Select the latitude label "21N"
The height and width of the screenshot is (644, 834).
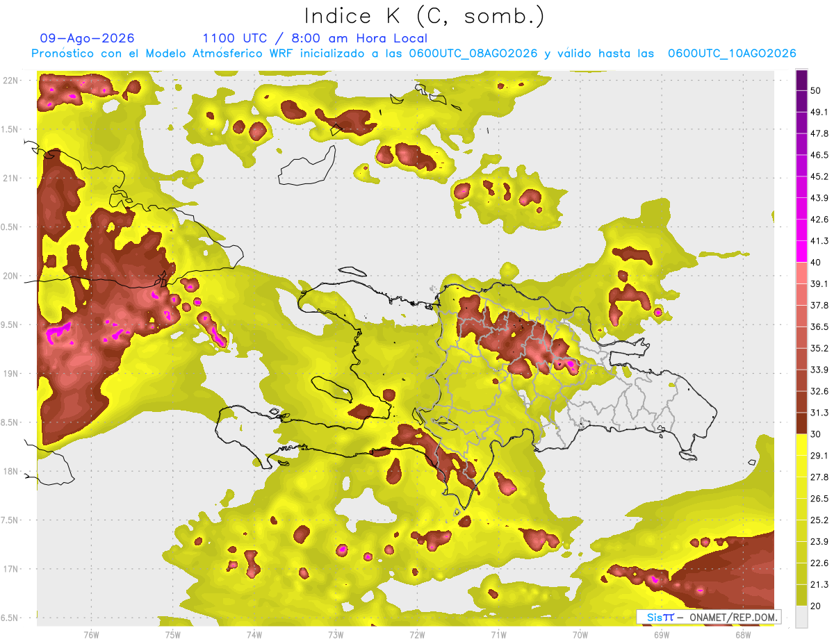[10, 179]
